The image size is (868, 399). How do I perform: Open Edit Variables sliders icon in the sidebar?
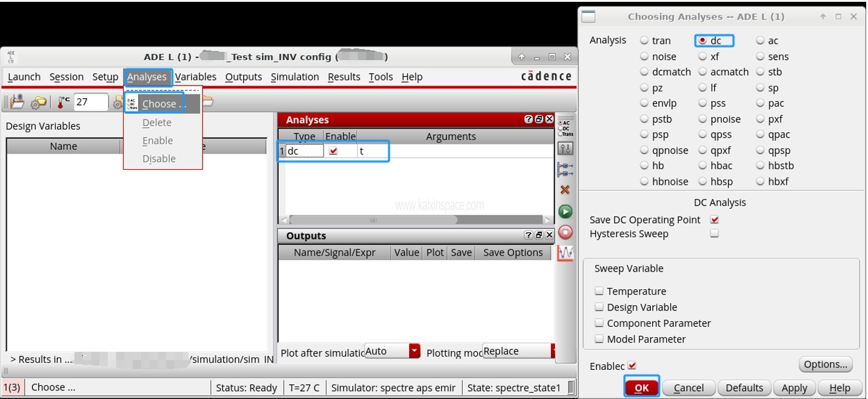565,149
